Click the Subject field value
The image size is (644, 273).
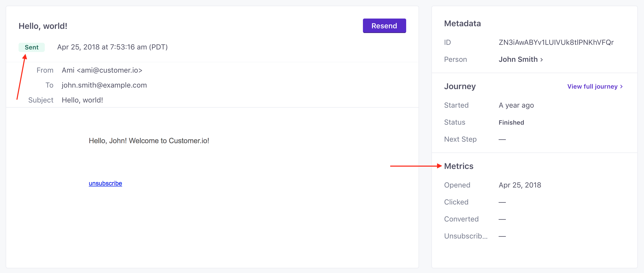coord(82,100)
